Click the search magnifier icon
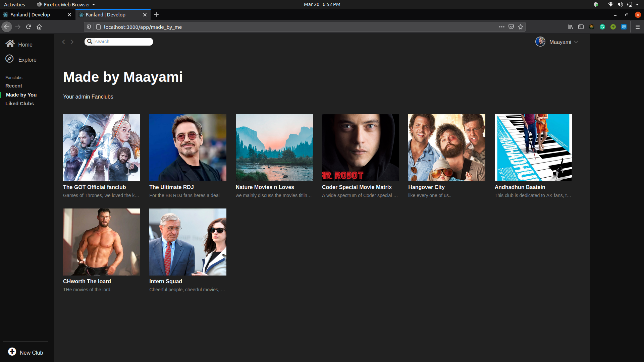Viewport: 644px width, 362px height. click(90, 41)
